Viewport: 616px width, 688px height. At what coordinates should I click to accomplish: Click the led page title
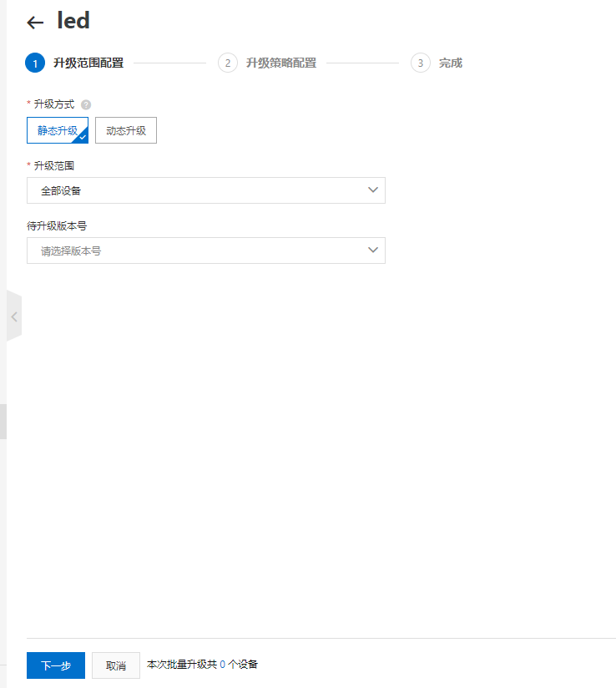pos(73,21)
